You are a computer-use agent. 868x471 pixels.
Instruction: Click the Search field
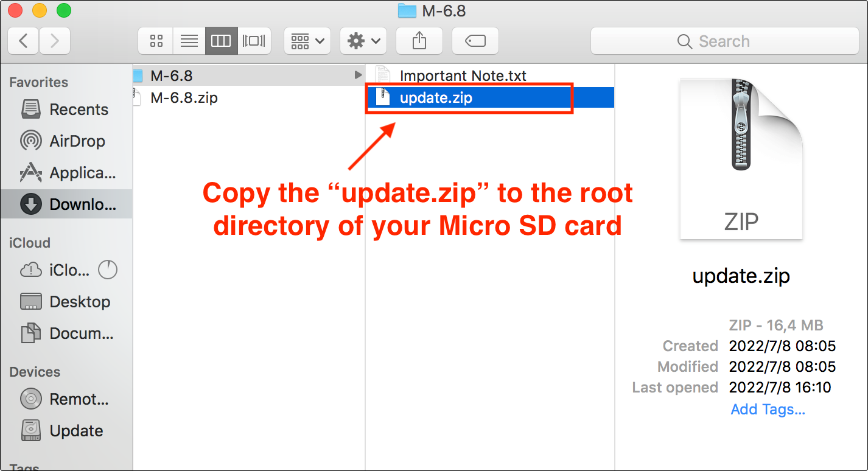point(724,41)
